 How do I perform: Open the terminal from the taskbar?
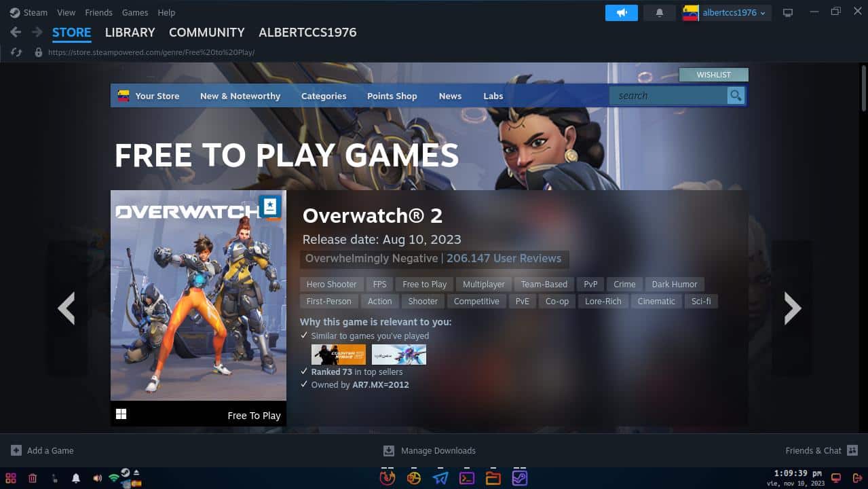[467, 477]
